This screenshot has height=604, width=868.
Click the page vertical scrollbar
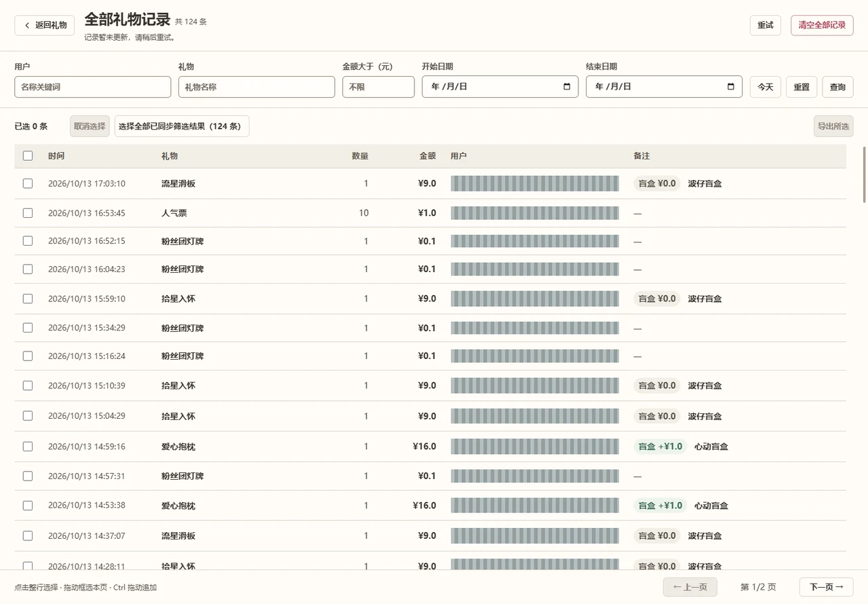865,174
